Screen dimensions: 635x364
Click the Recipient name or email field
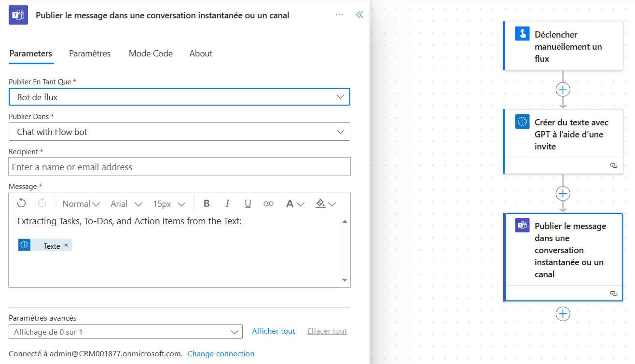click(x=179, y=167)
